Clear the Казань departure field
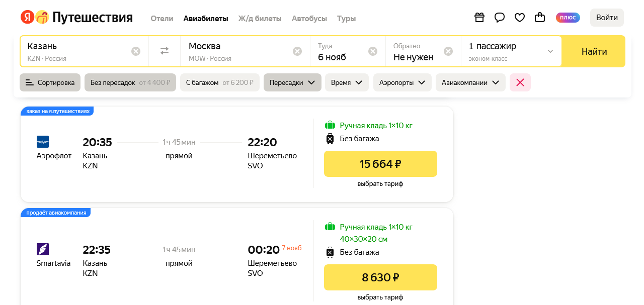This screenshot has width=644, height=305. pos(136,51)
